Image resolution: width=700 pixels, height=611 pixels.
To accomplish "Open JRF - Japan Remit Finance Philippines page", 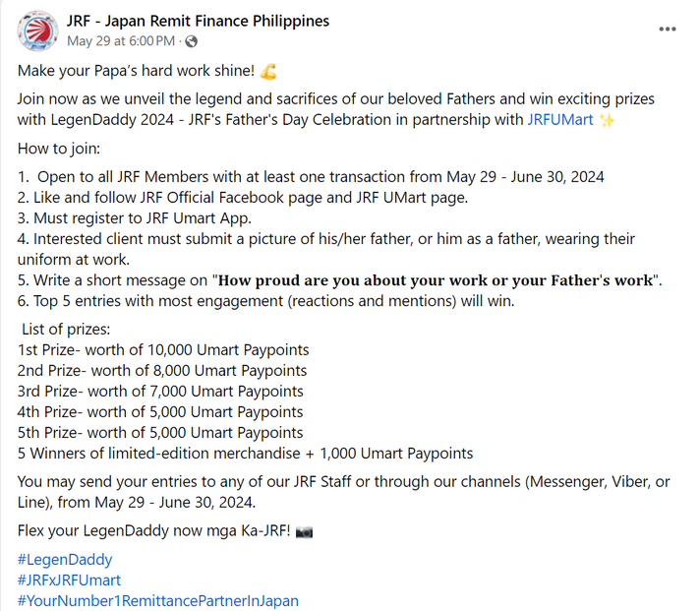I will (198, 21).
